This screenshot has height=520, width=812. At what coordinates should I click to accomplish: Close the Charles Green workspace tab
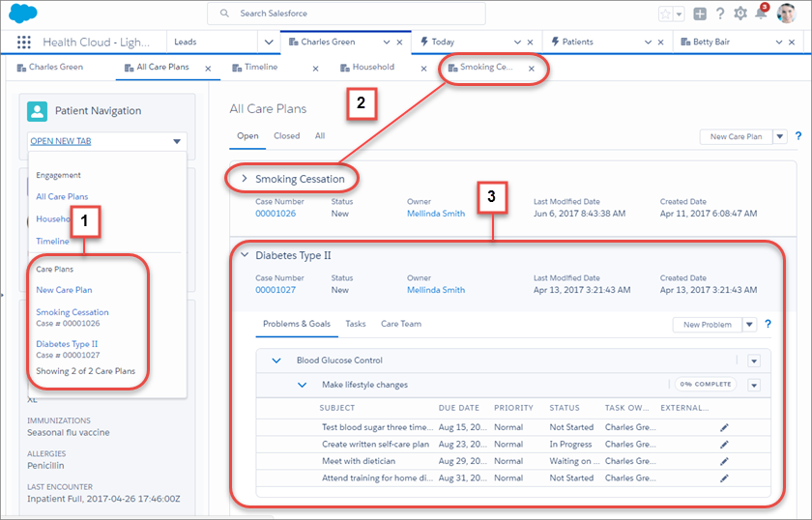(399, 43)
